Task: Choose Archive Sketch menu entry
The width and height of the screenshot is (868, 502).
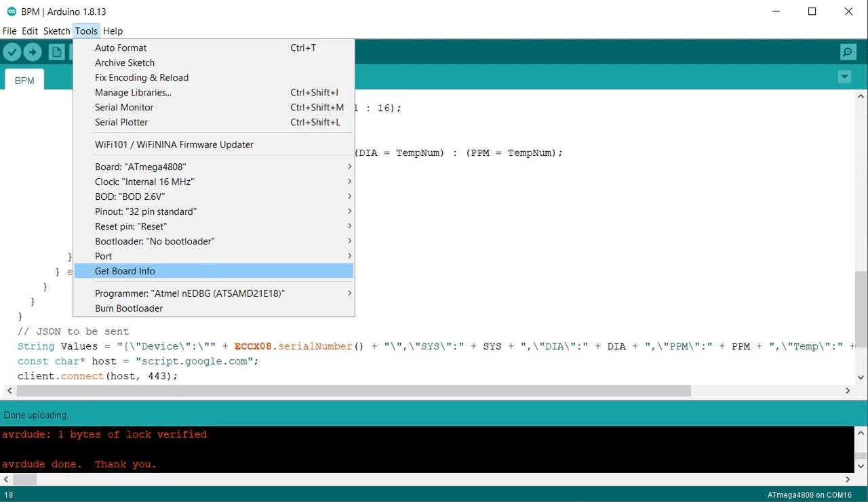Action: point(214,63)
